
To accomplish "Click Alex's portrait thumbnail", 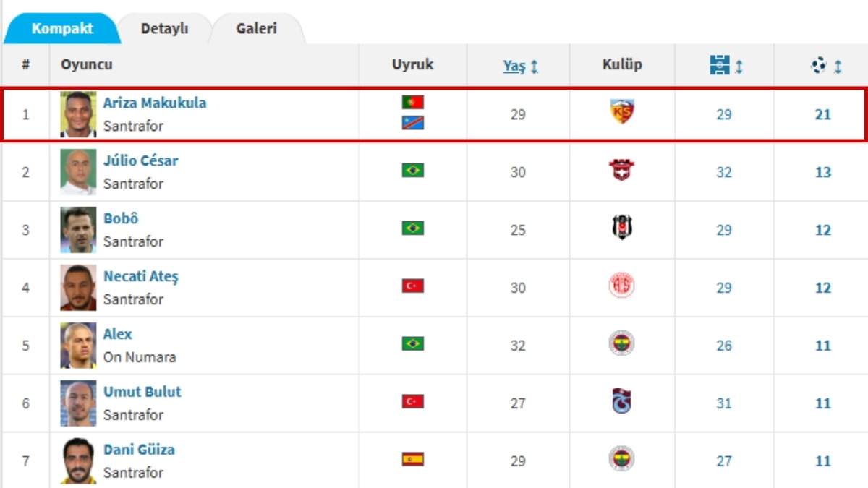I will 78,346.
